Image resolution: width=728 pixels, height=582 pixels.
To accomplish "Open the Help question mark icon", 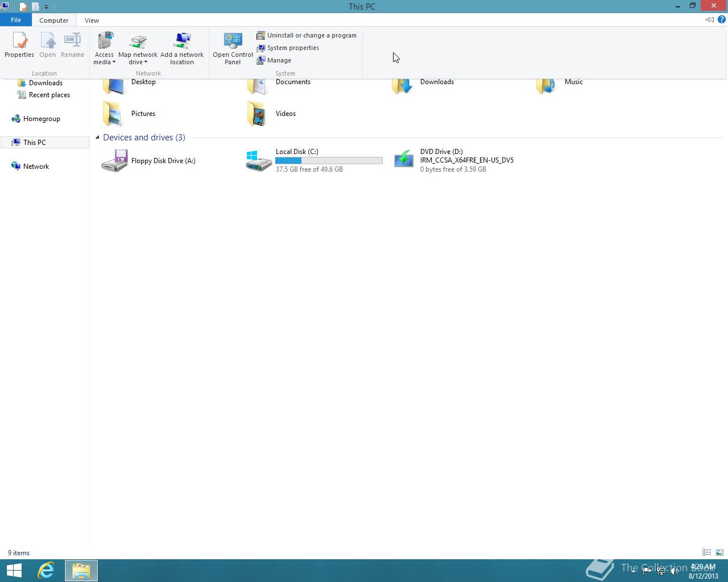I will 722,19.
